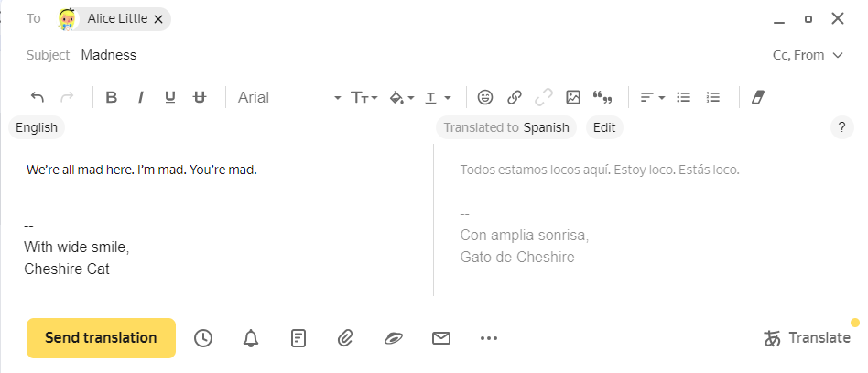
Task: Click Edit to modify the translation
Action: [x=604, y=127]
